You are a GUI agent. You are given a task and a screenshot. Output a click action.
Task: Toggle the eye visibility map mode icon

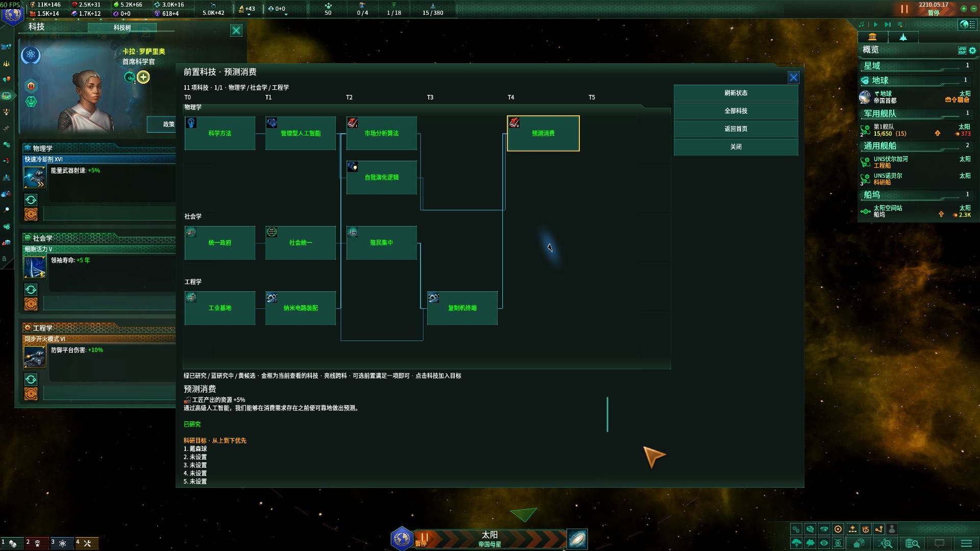tap(824, 543)
